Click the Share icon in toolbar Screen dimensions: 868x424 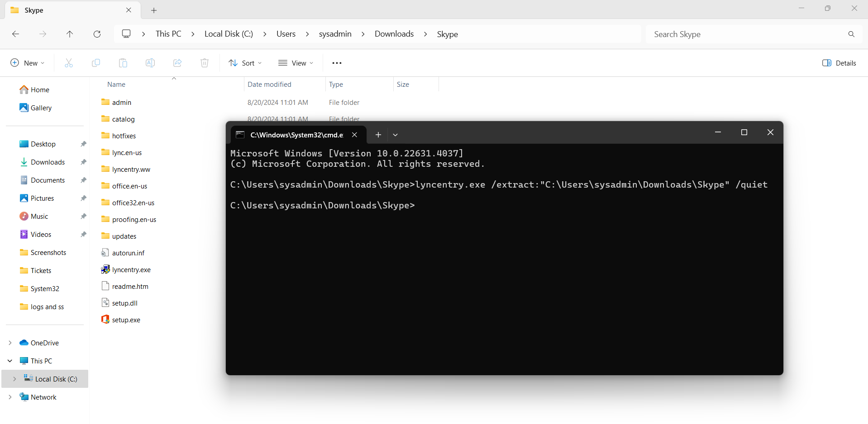coord(177,63)
